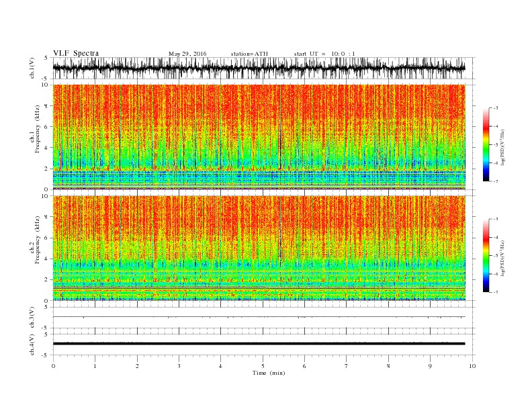Click the "3" tick on the time axis
Image resolution: width=532 pixels, height=411 pixels.
tap(179, 366)
